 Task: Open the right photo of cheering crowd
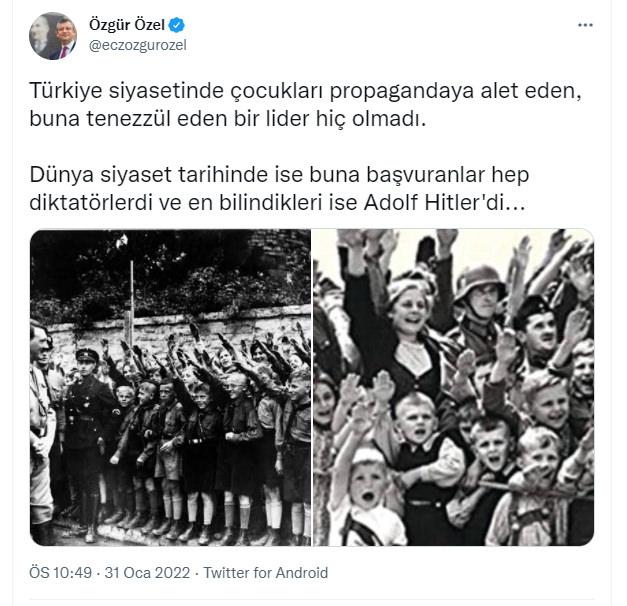point(453,387)
